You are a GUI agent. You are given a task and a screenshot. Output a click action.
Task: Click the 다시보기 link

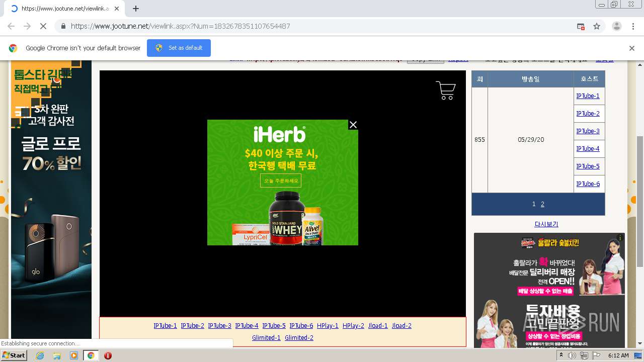point(546,224)
